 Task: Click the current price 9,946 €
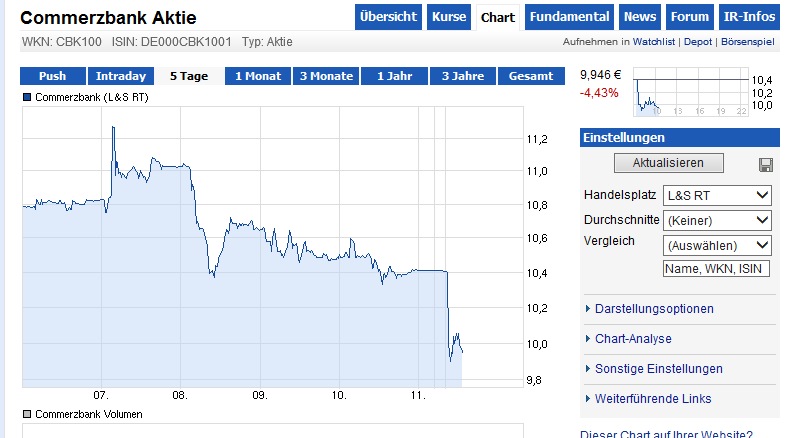coord(601,75)
